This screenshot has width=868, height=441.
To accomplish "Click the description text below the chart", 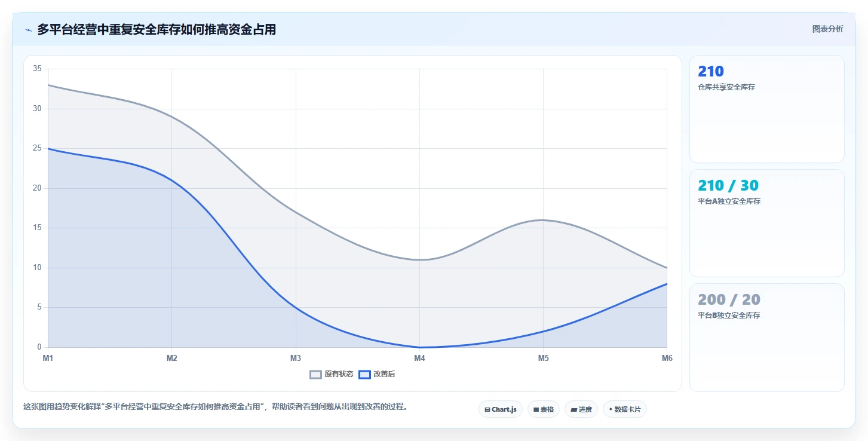I will point(216,407).
